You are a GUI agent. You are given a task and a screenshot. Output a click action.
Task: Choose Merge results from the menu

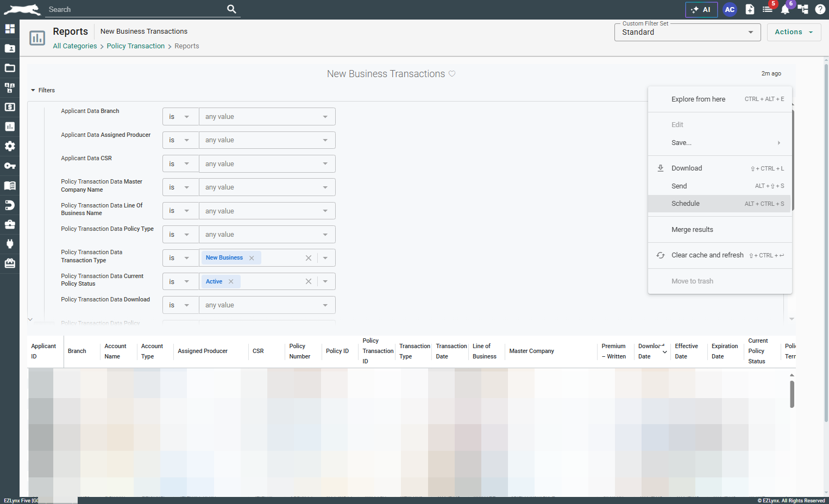point(720,230)
